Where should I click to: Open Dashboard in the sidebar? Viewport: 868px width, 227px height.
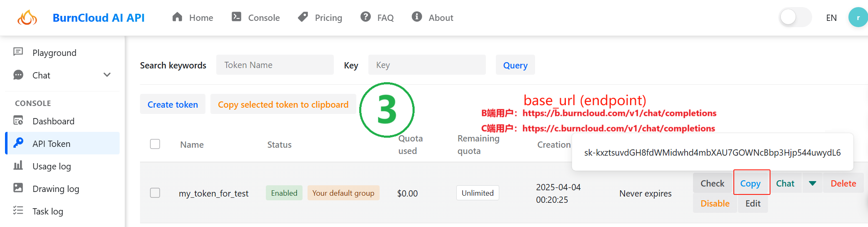[x=63, y=121]
